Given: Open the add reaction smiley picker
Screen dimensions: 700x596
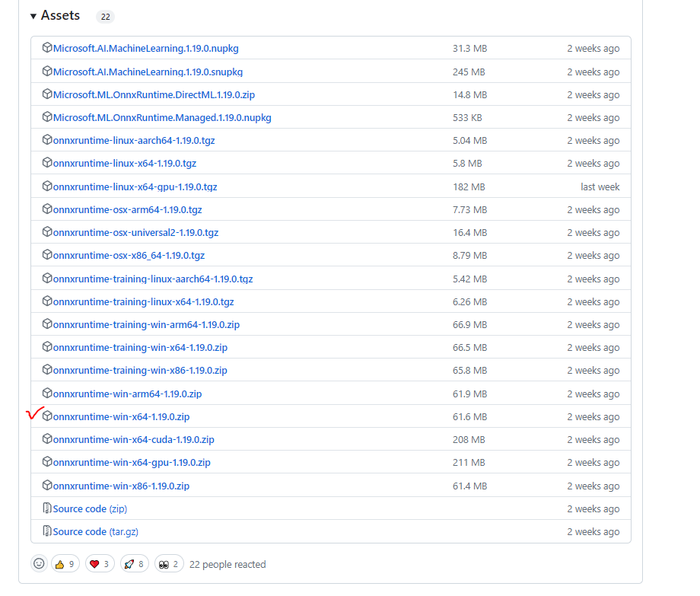Looking at the screenshot, I should coord(39,563).
